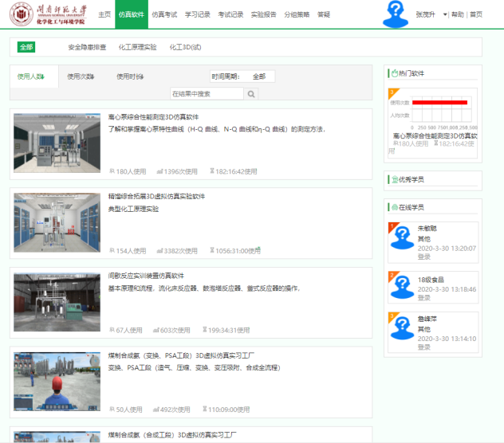Click the university logo
This screenshot has height=443, width=504.
(48, 14)
